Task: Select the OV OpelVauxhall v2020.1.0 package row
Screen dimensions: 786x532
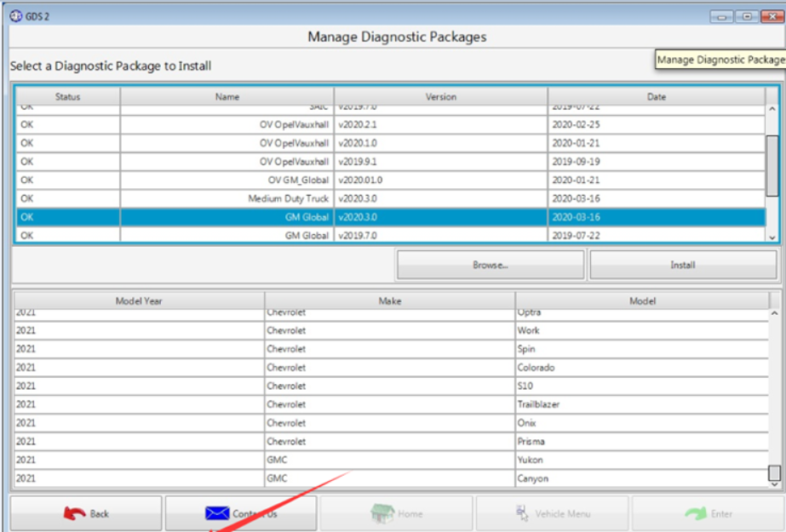Action: coord(391,143)
